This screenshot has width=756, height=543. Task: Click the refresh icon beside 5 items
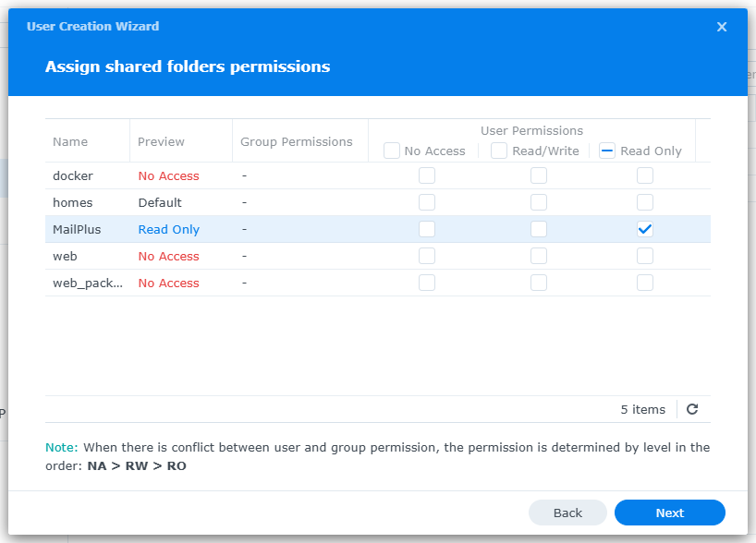692,409
